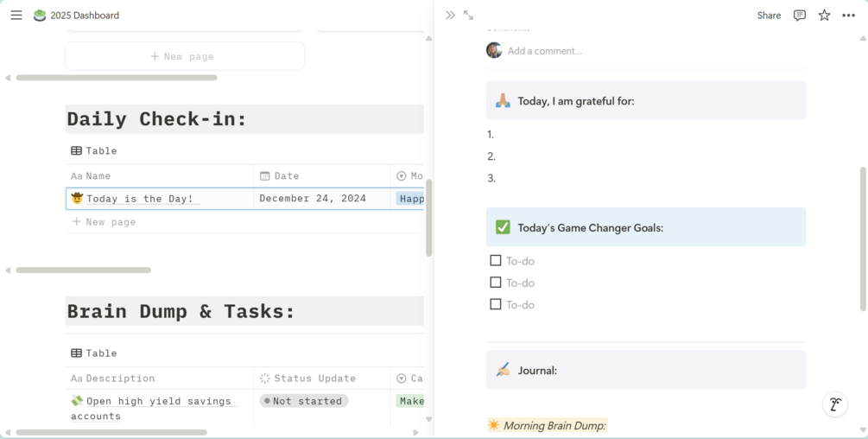
Task: Open the page in full view
Action: [x=468, y=16]
